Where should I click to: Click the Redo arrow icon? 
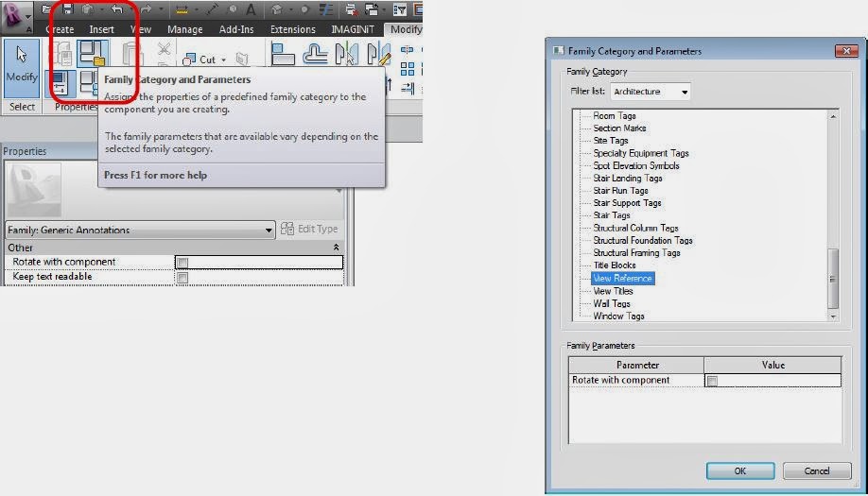click(x=146, y=9)
